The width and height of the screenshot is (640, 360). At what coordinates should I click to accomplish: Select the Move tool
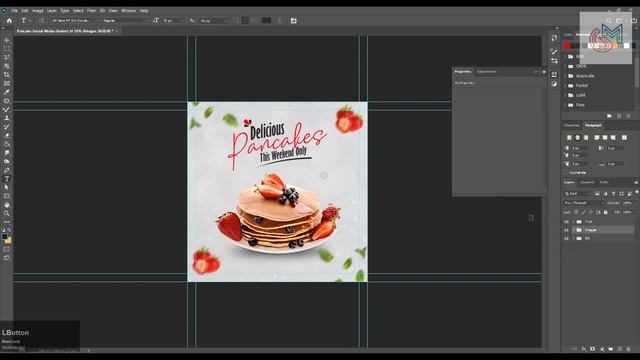click(7, 40)
